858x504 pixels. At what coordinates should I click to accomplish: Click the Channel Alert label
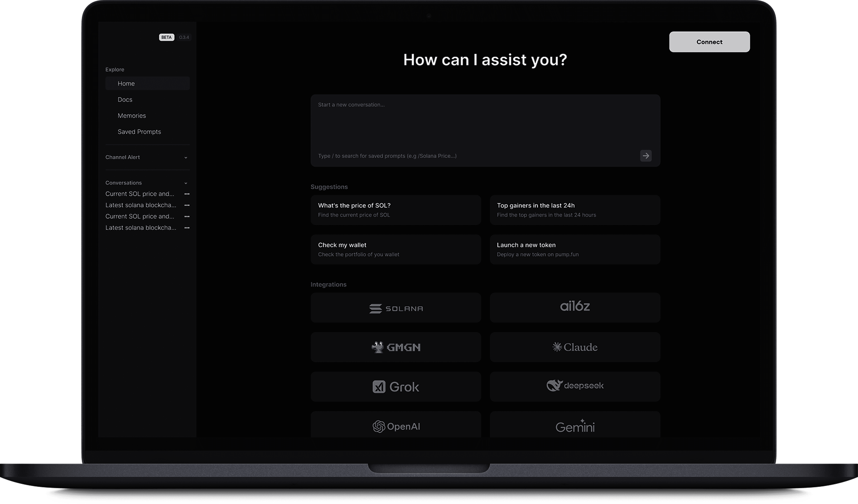pos(123,157)
